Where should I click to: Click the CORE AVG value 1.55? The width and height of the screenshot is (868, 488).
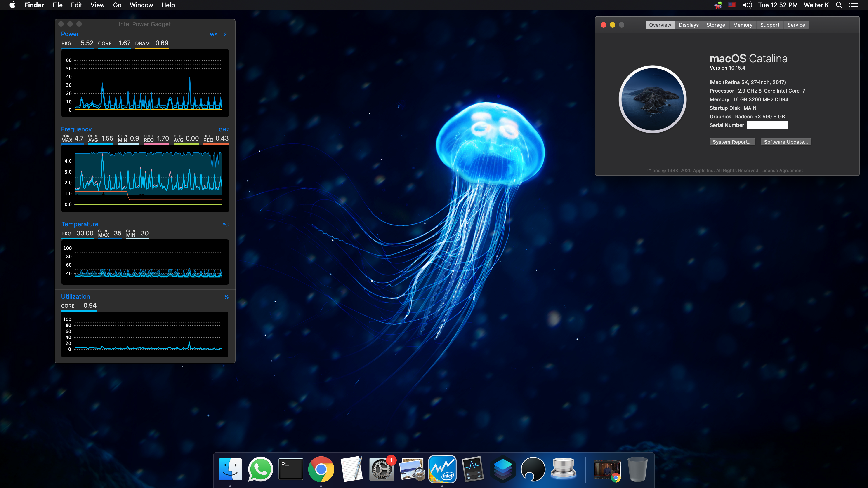coord(107,138)
